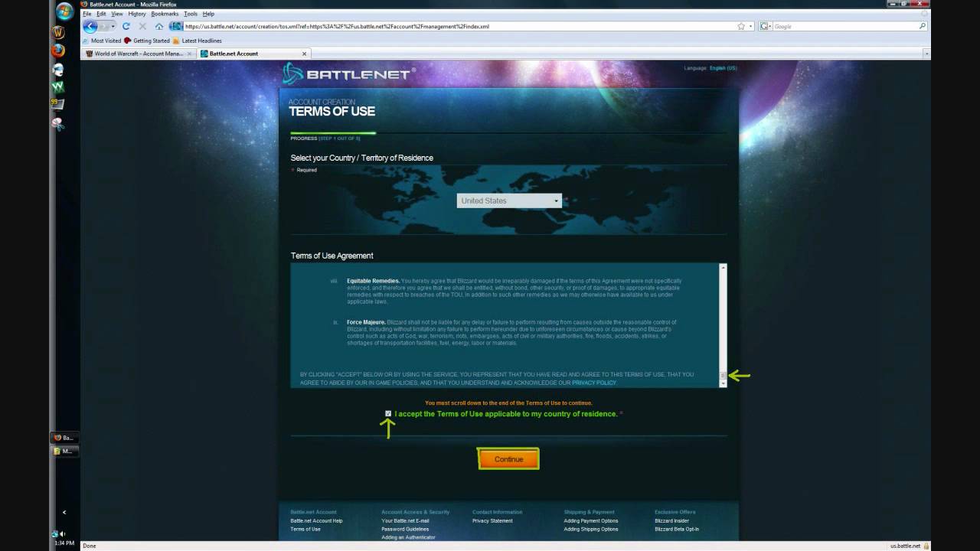Screen dimensions: 980x551
Task: Open the File menu
Action: [87, 14]
